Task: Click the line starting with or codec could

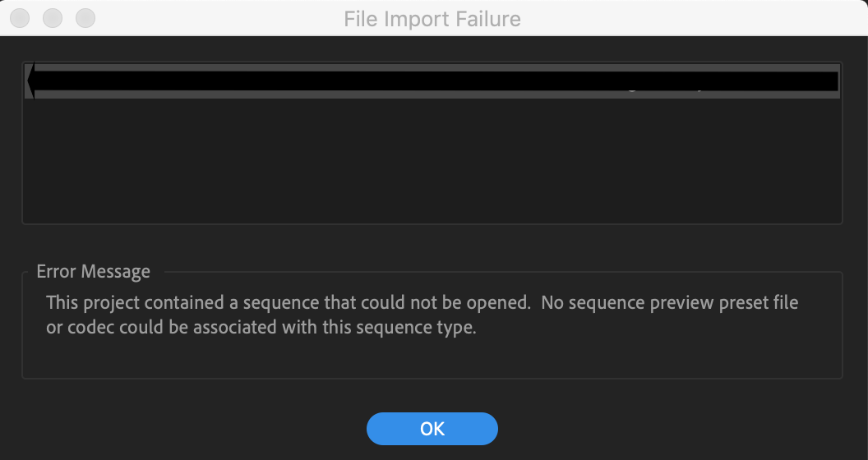Action: point(261,327)
